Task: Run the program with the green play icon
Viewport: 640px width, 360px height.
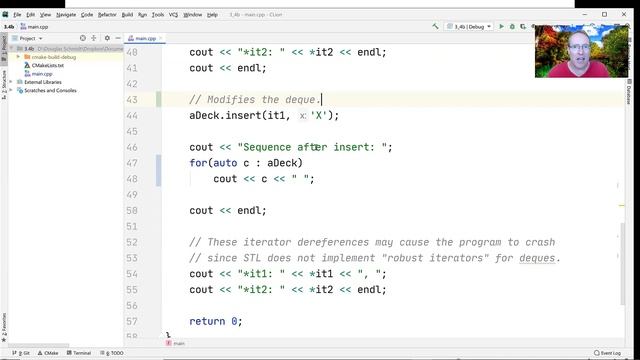Action: [501, 27]
